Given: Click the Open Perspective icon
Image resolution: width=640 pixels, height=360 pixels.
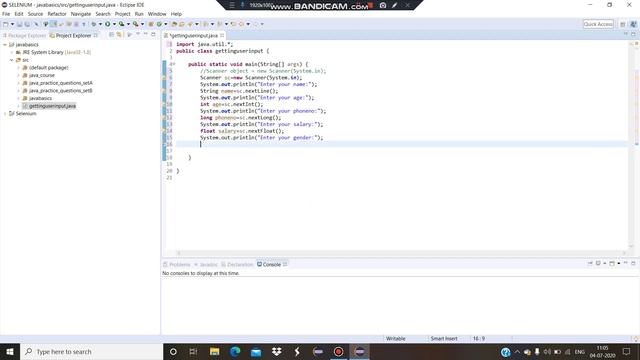Looking at the screenshot, I should (x=623, y=24).
